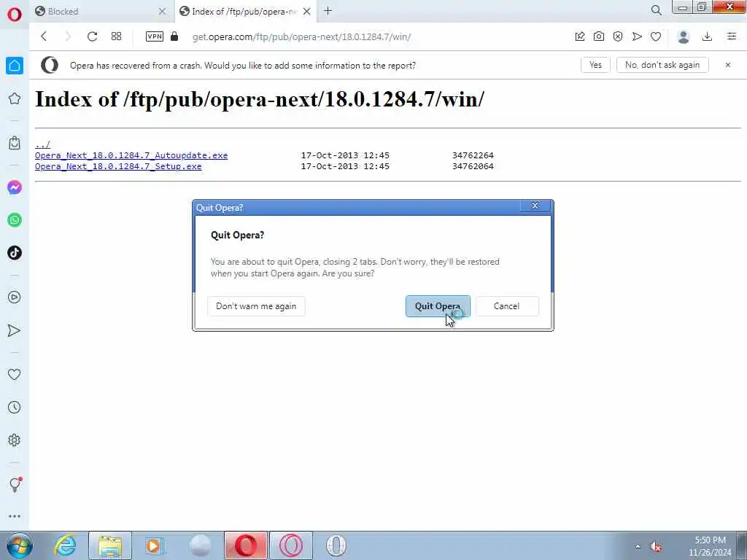This screenshot has height=560, width=747.
Task: Confirm with the Quit Opera button
Action: (438, 306)
